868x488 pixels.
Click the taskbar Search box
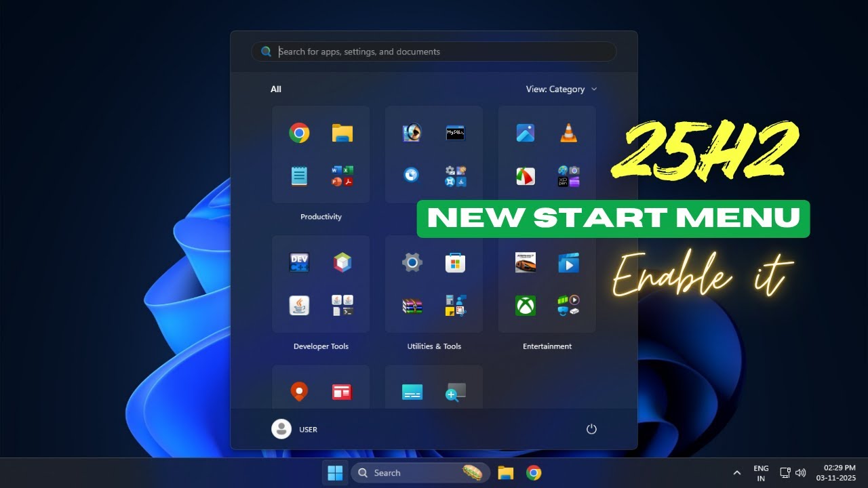click(x=420, y=473)
